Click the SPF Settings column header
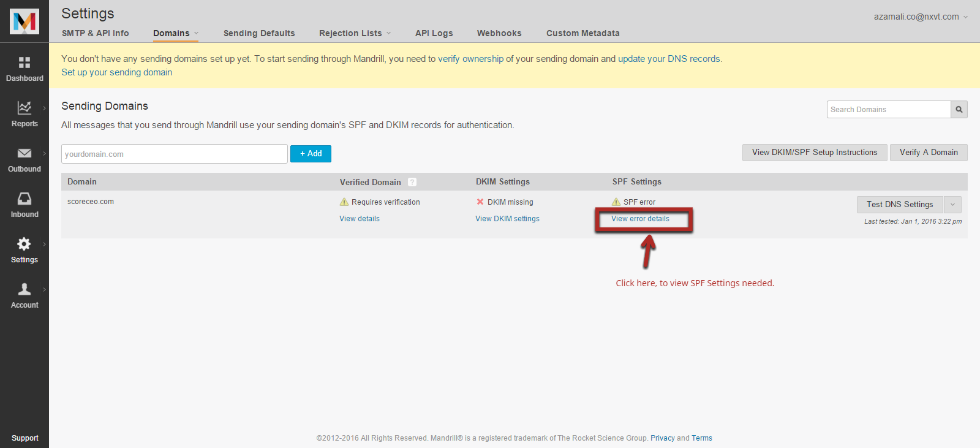Screen dimensions: 980x448 [637, 182]
